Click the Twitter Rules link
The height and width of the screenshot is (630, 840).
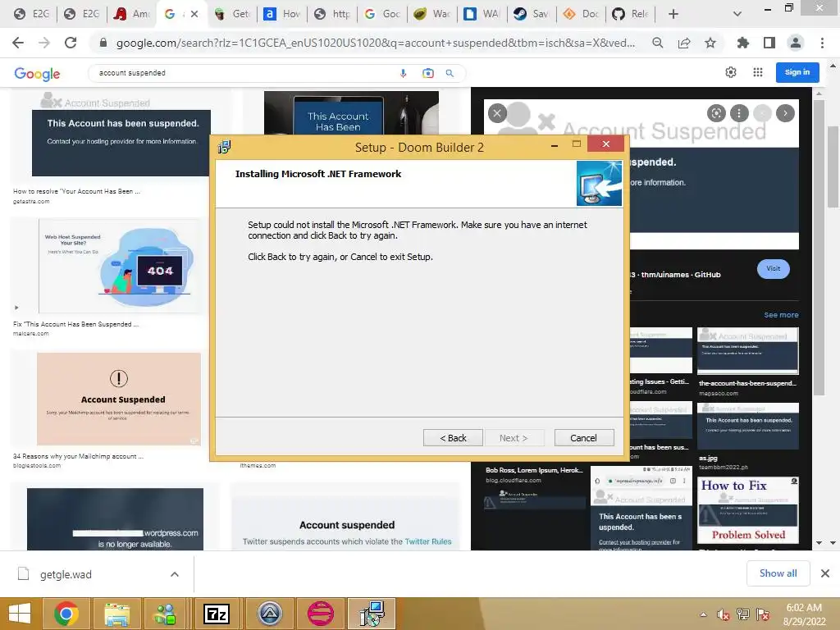tap(428, 541)
